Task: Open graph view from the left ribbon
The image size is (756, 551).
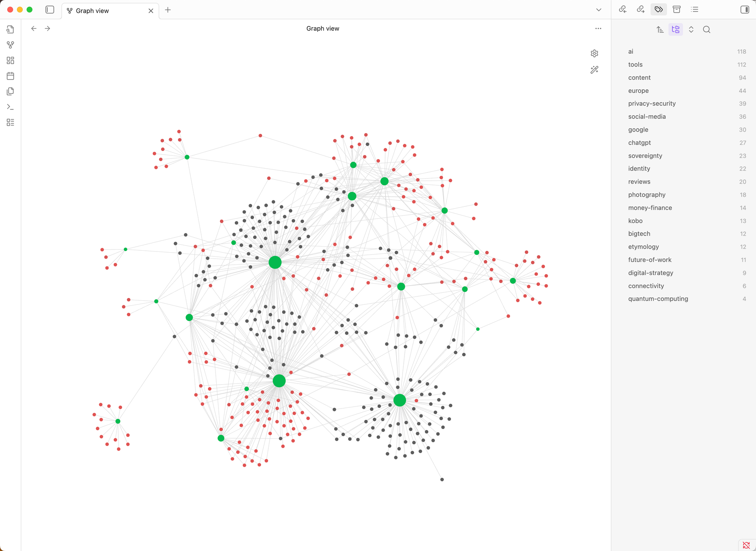Action: (10, 45)
